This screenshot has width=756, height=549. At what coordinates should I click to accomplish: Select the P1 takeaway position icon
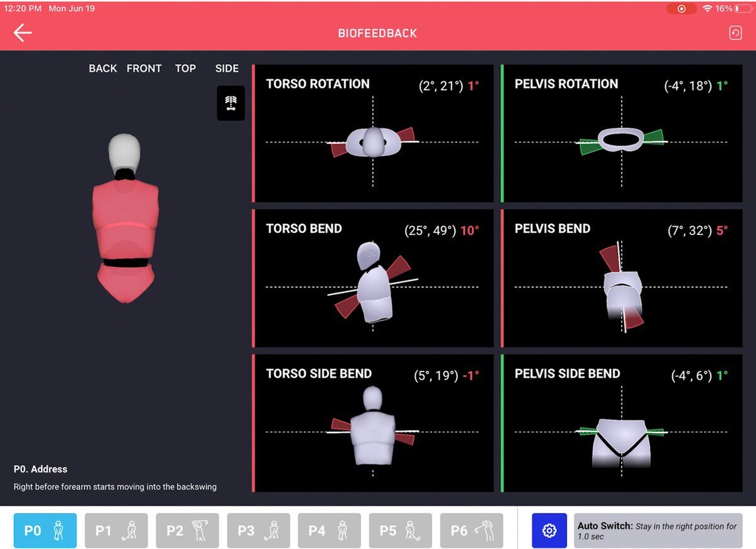116,531
